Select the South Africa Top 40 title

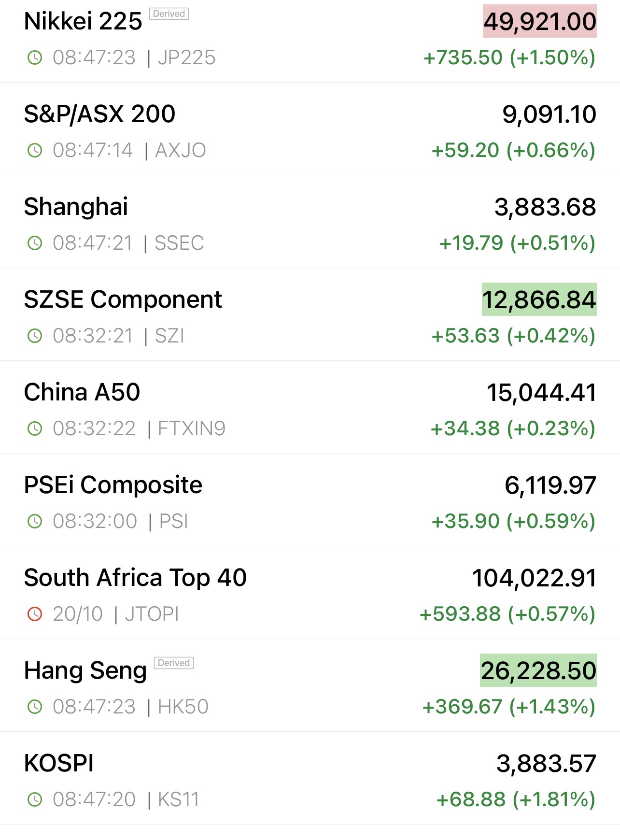coord(135,578)
